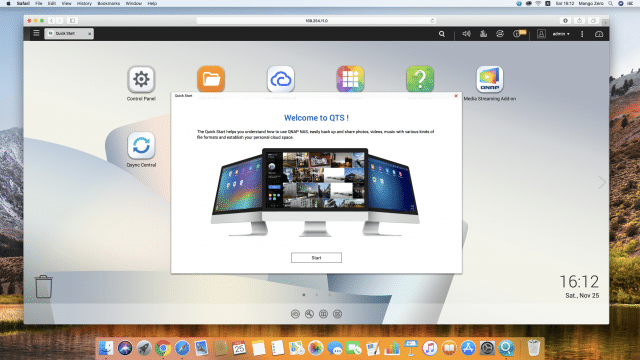Open event notifications info icon

point(517,34)
